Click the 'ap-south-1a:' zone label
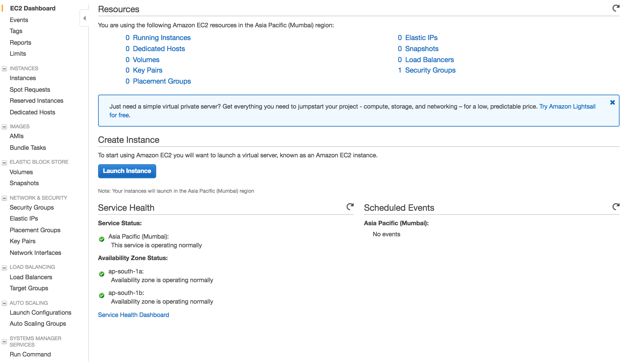This screenshot has width=623, height=364. coord(126,271)
